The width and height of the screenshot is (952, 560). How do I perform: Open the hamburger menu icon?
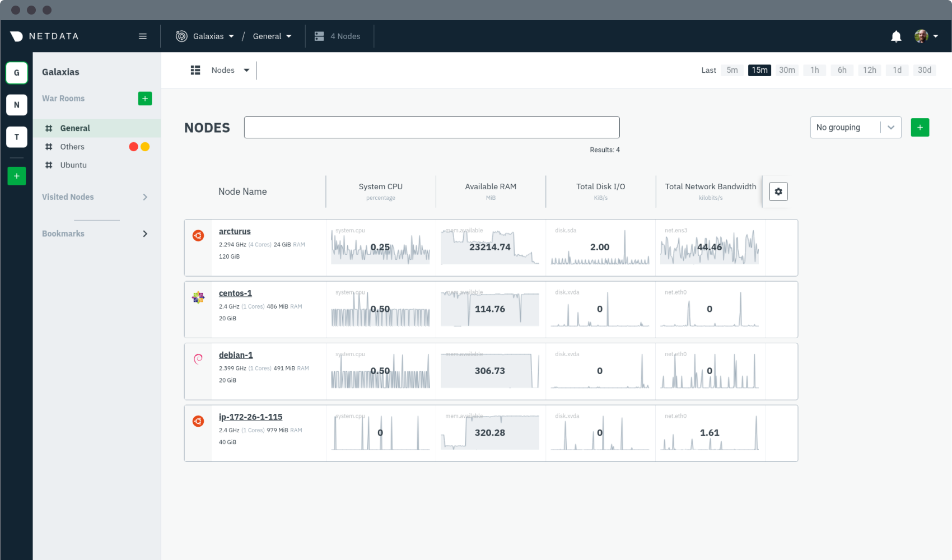(143, 36)
